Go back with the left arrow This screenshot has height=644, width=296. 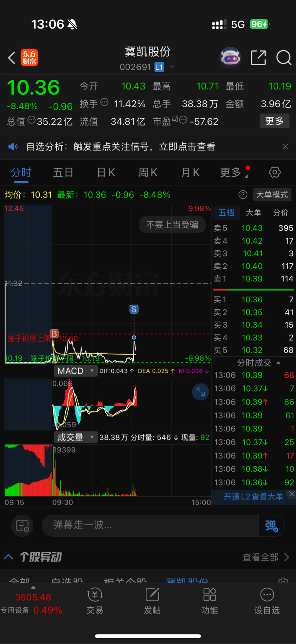[12, 58]
